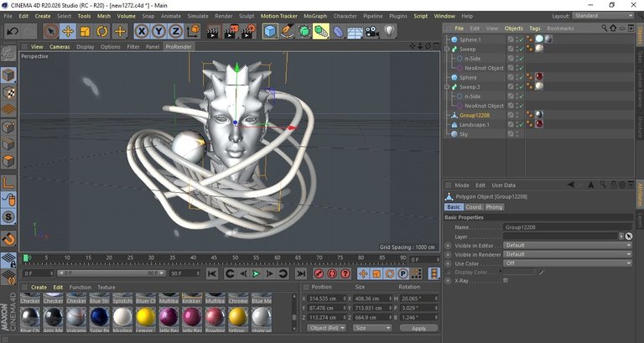Image resolution: width=644 pixels, height=343 pixels.
Task: Toggle Landscape.1 enable checkmark
Action: [x=521, y=125]
